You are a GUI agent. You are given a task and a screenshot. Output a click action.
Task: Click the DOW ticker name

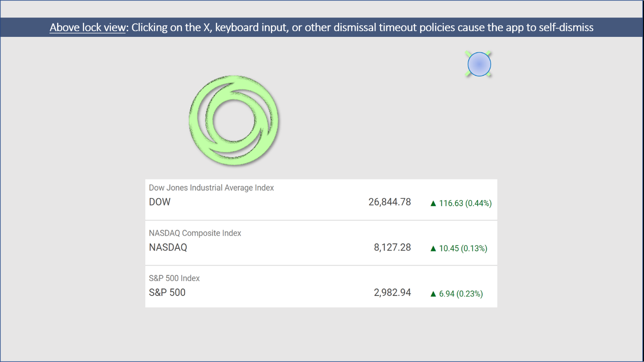(x=160, y=202)
